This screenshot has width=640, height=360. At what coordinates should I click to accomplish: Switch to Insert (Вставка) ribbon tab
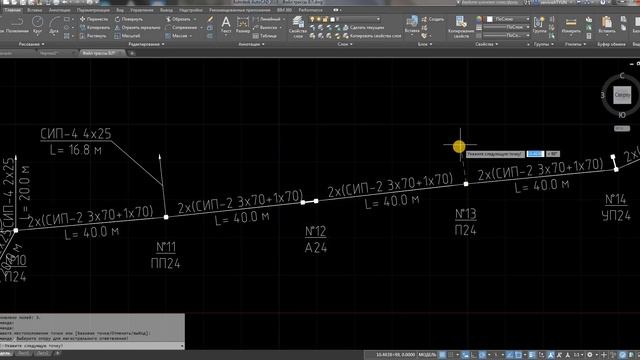pyautogui.click(x=35, y=10)
